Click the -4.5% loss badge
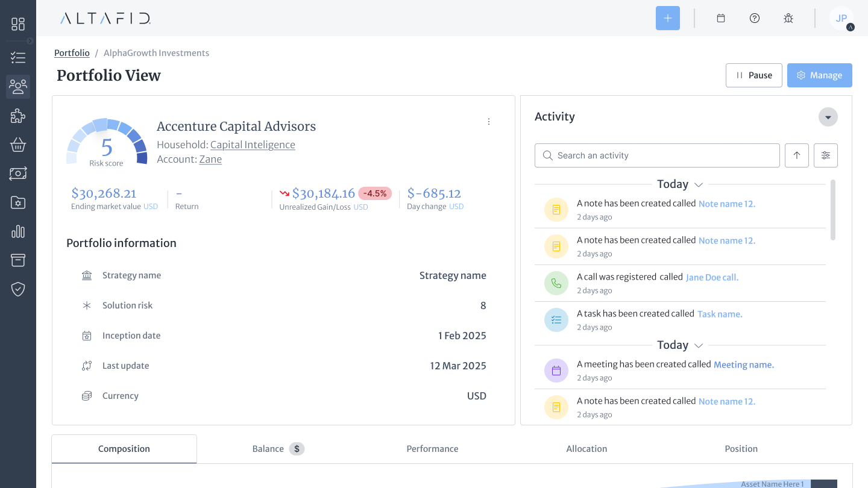868x488 pixels. point(375,193)
